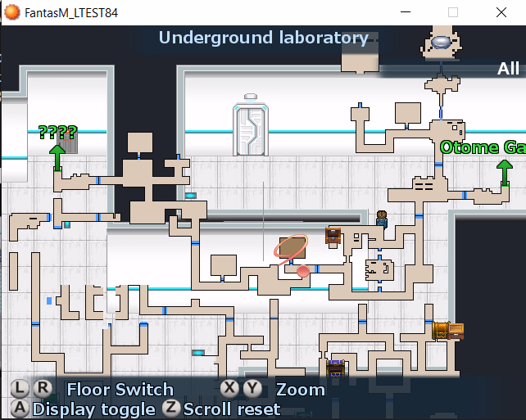526x420 pixels.
Task: Click the Floor Switch label
Action: click(120, 389)
